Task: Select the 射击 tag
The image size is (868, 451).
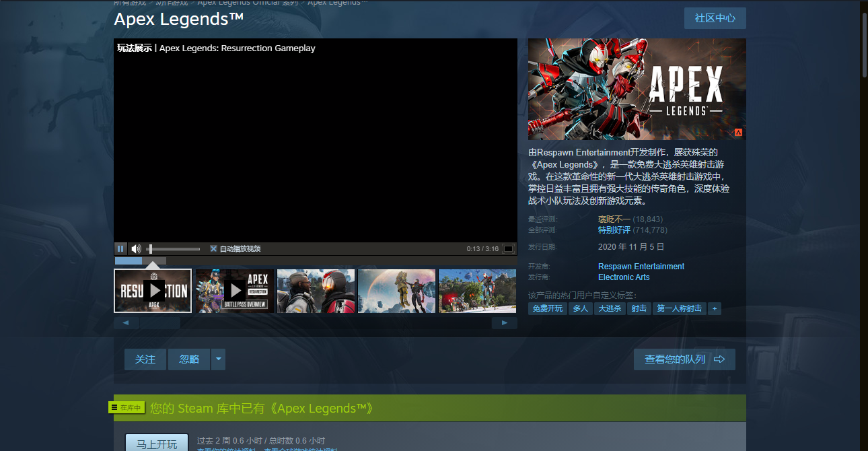Action: coord(639,308)
